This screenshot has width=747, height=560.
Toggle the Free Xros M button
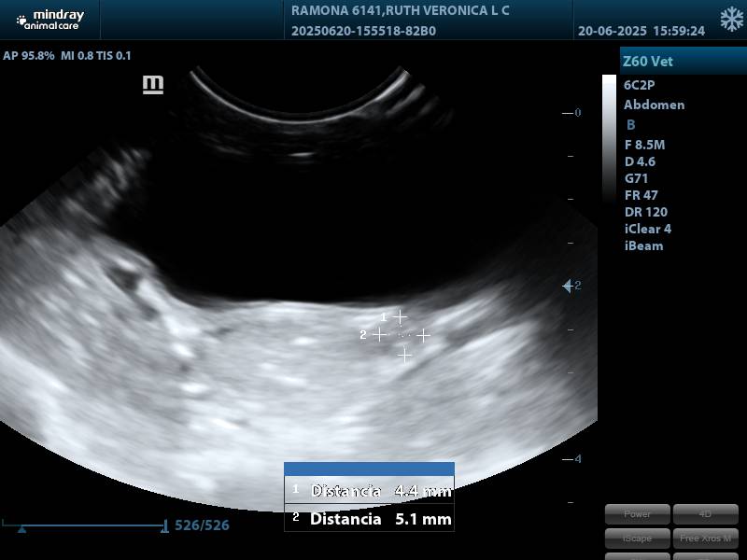point(705,538)
